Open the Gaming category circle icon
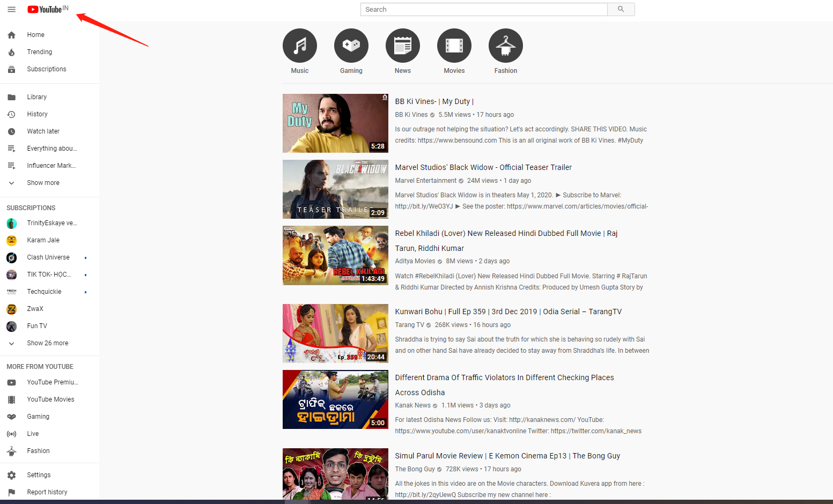833x504 pixels. (351, 46)
